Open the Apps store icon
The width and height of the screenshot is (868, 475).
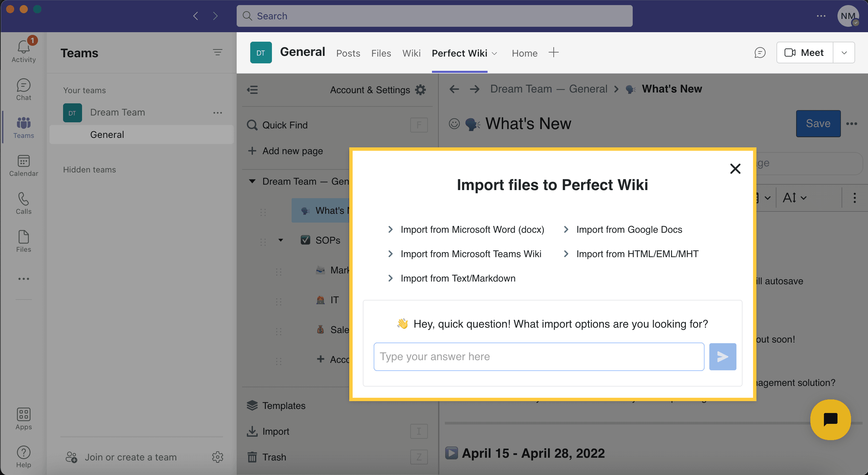23,419
